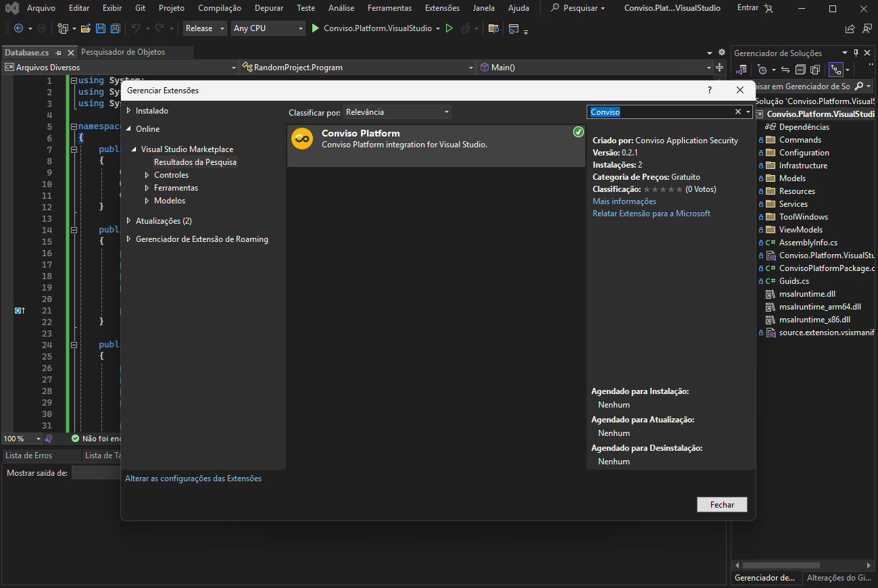This screenshot has height=588, width=878.
Task: Click the sync with active document icon
Action: [785, 70]
